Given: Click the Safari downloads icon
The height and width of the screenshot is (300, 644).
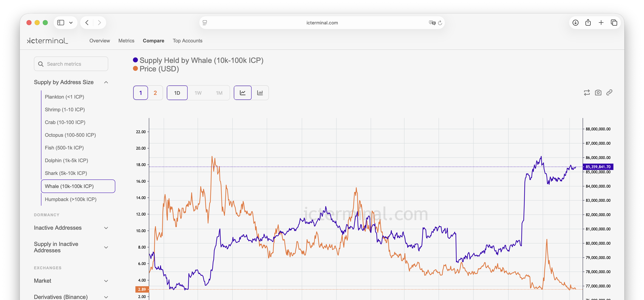Looking at the screenshot, I should coord(575,23).
